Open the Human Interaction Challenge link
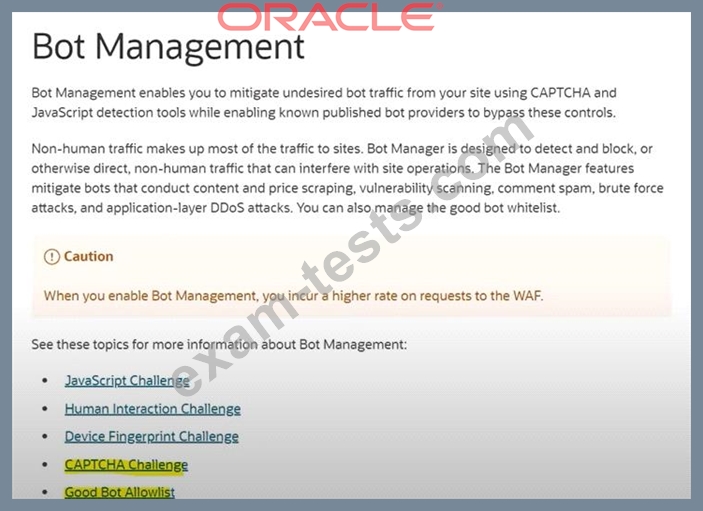Image resolution: width=703 pixels, height=511 pixels. pos(152,409)
